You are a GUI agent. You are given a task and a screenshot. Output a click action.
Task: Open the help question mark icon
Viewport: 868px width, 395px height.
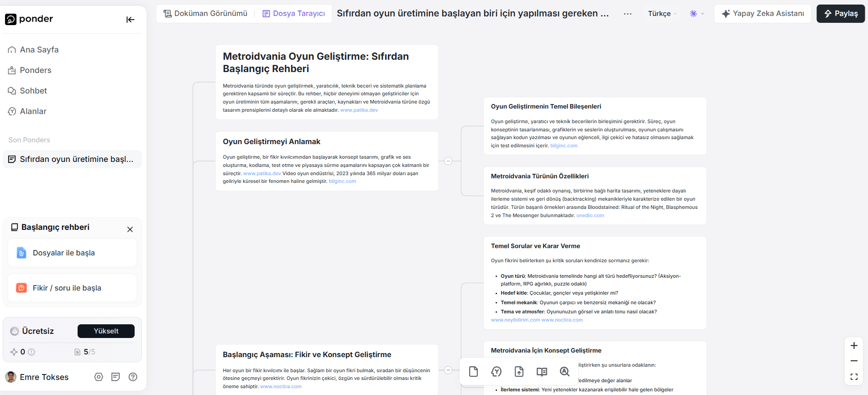[x=133, y=377]
